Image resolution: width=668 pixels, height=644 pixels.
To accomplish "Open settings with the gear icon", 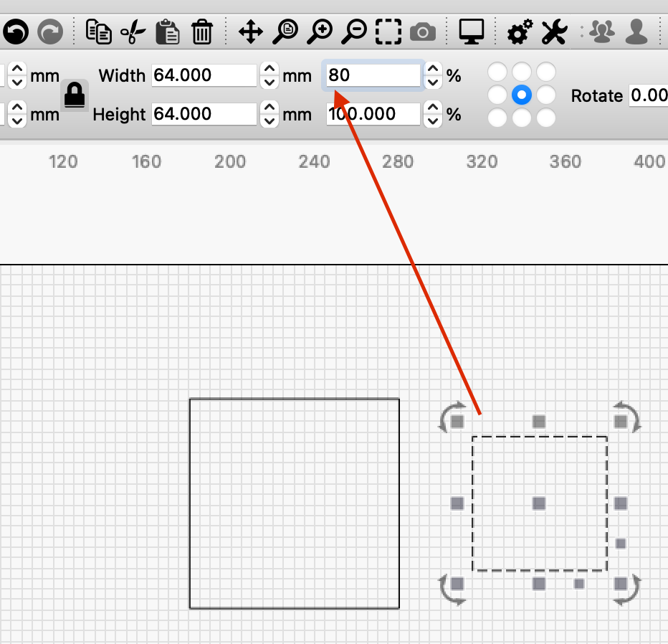I will pos(519,32).
